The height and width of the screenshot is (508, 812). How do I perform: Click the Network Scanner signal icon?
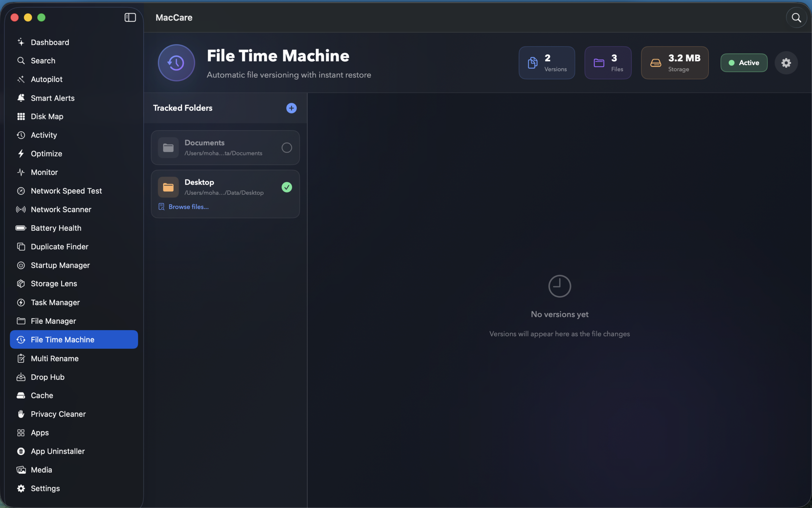[21, 209]
